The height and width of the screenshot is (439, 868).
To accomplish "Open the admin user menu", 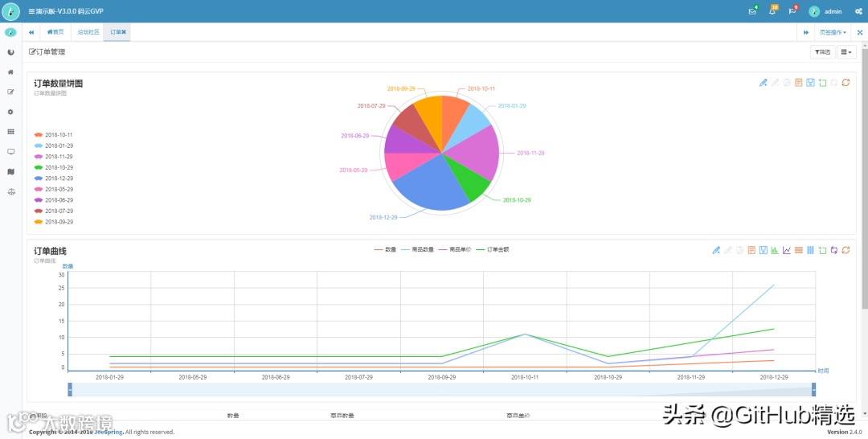I will pyautogui.click(x=825, y=11).
